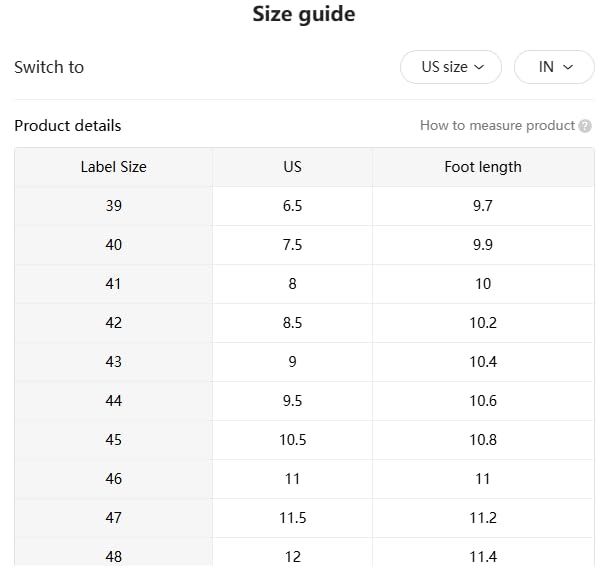Open the US size dropdown

click(451, 67)
